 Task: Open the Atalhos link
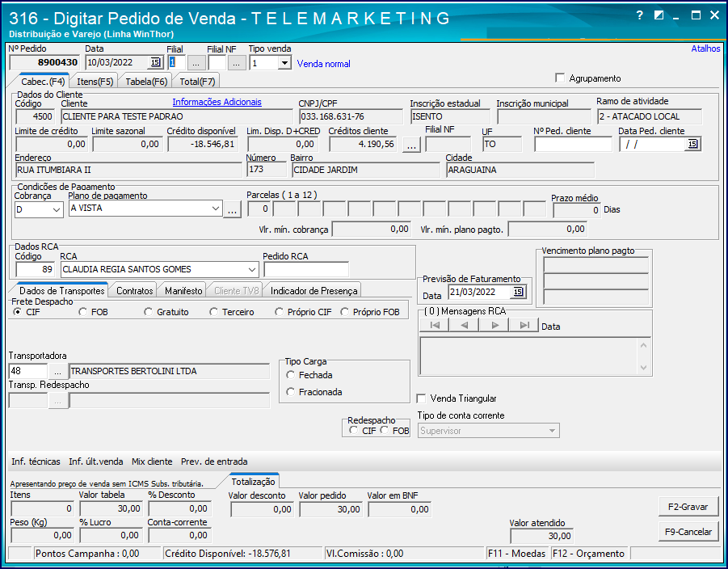[x=705, y=48]
